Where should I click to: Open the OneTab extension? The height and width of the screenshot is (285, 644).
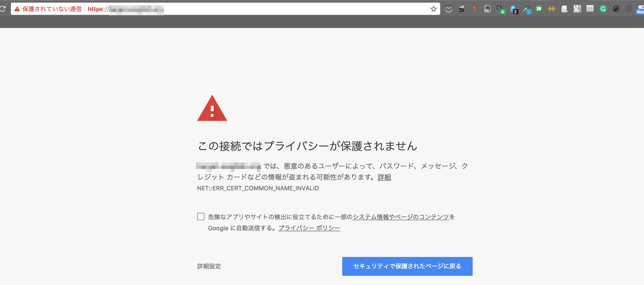point(475,9)
